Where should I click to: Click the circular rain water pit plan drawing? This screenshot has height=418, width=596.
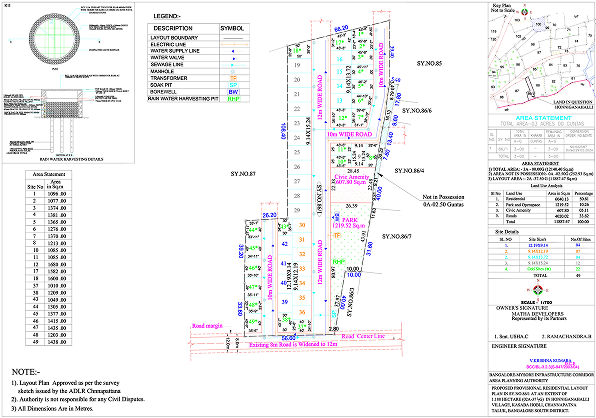54,39
